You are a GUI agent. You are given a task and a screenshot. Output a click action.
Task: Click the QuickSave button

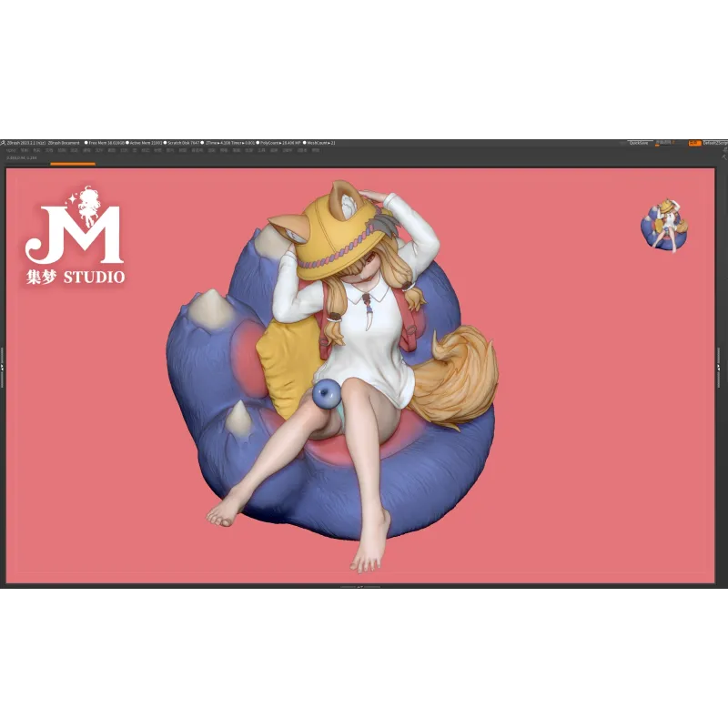pyautogui.click(x=639, y=143)
